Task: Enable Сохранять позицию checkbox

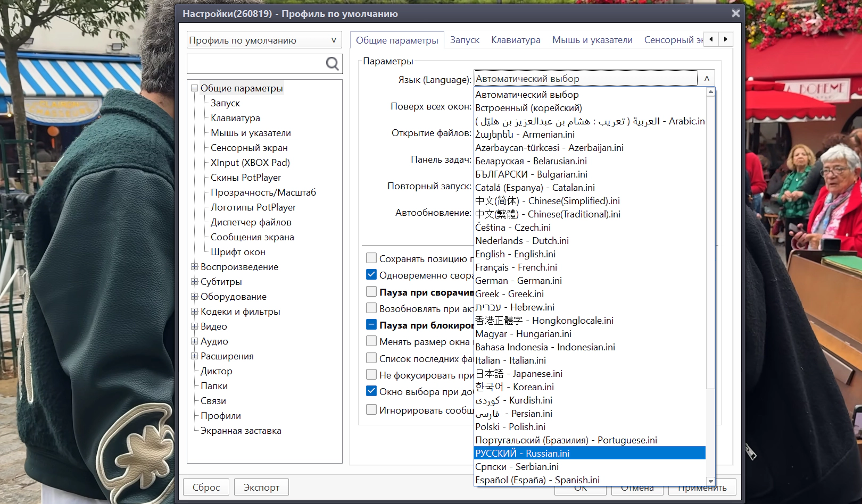Action: click(x=371, y=258)
